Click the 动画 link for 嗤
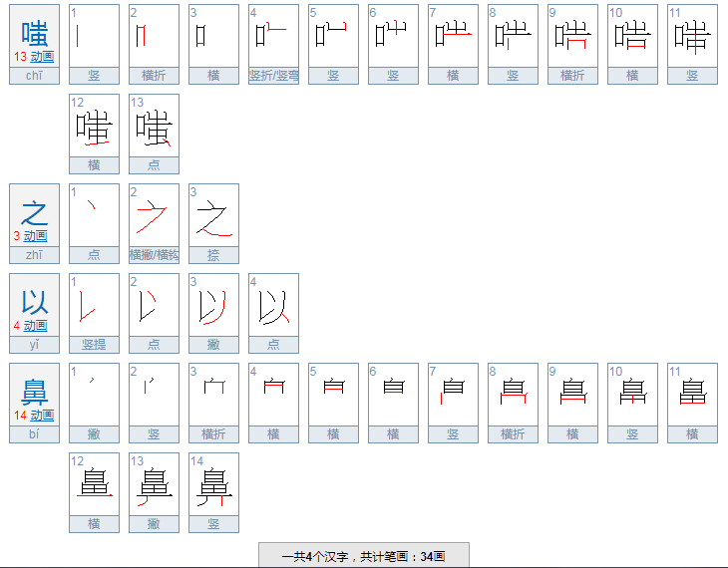Screen dimensions: 728x568 41,57
